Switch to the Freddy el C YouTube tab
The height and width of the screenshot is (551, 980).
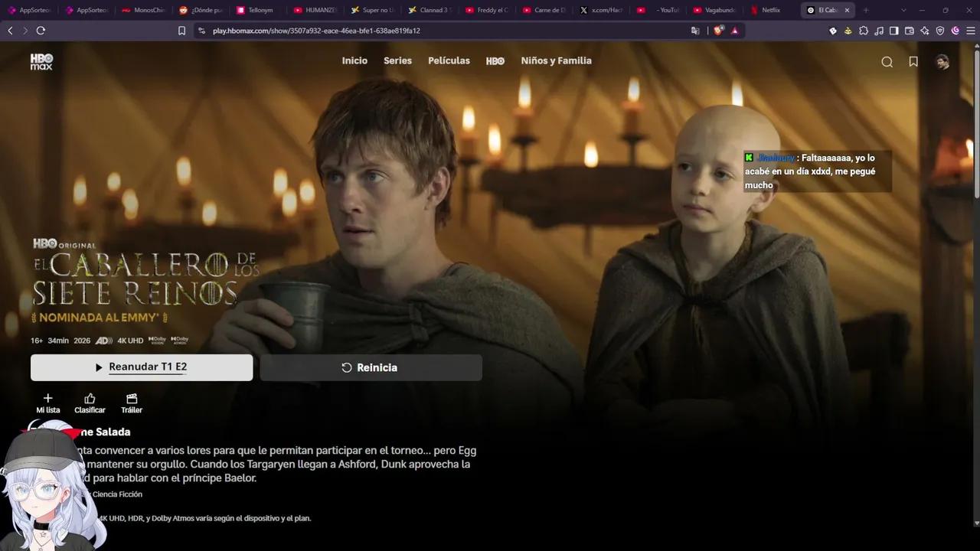[x=488, y=10]
